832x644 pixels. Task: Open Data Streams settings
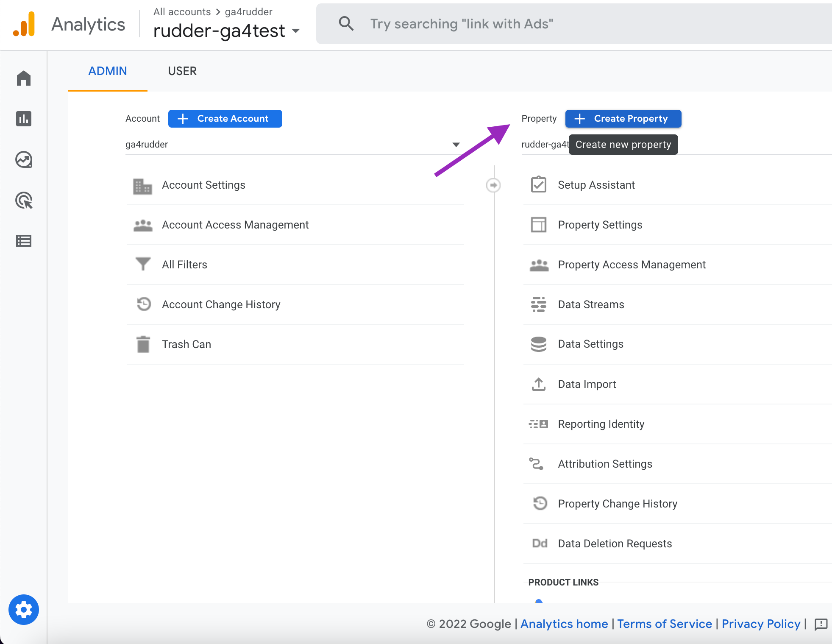591,304
